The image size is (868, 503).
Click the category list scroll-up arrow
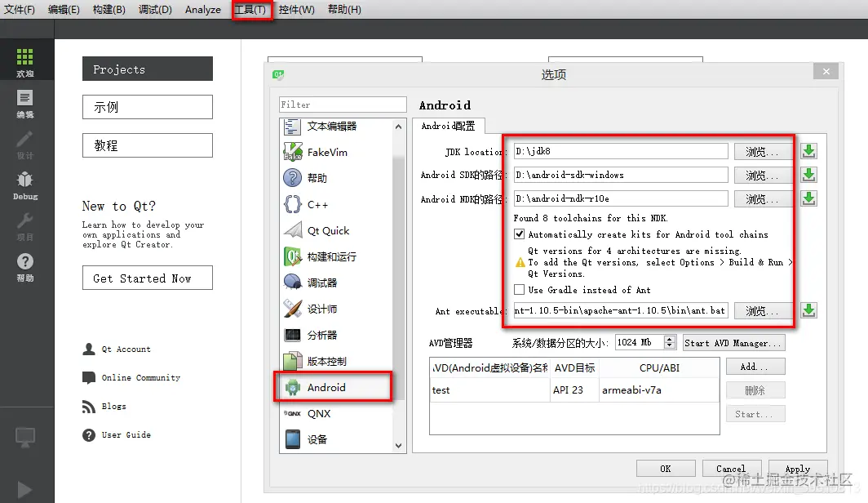(x=399, y=127)
